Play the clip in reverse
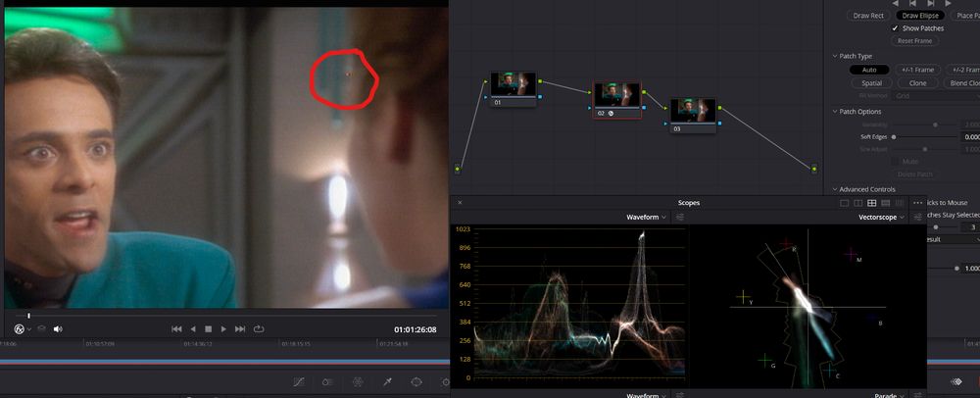 193,328
